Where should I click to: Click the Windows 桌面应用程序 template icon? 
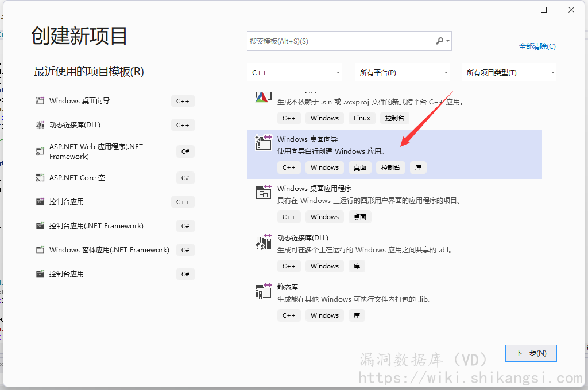[263, 192]
